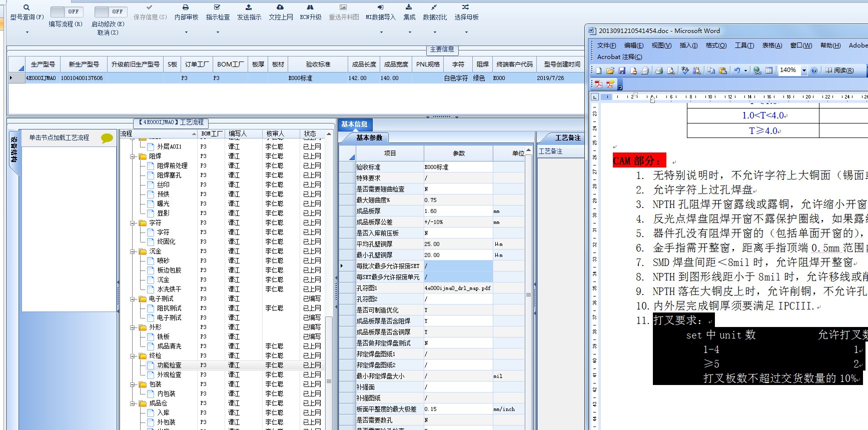Click the 选择母板 shuffle icon
The width and height of the screenshot is (868, 430).
click(466, 7)
